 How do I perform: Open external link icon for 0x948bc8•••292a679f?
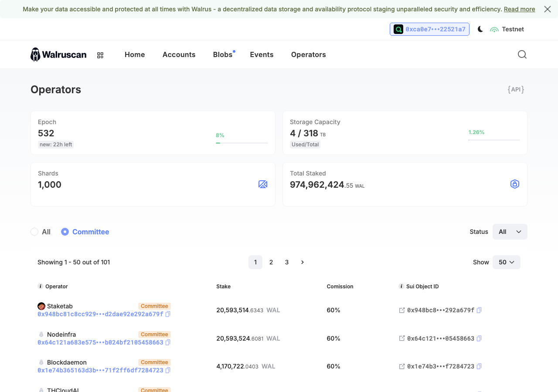[x=402, y=310]
